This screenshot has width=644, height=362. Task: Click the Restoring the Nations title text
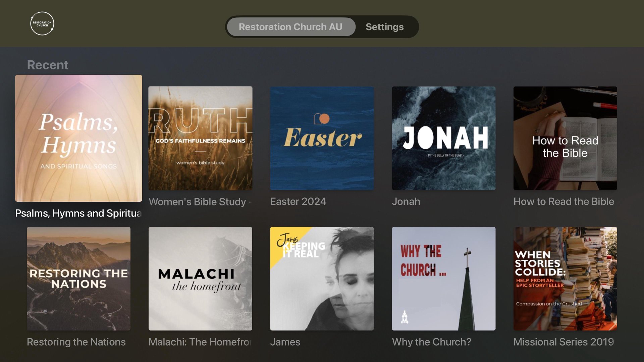(76, 342)
